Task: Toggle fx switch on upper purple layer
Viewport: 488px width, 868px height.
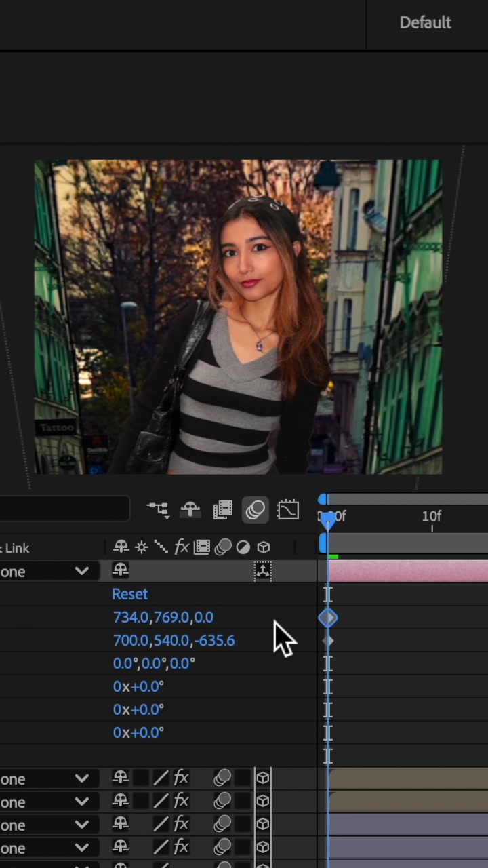Action: [x=181, y=824]
